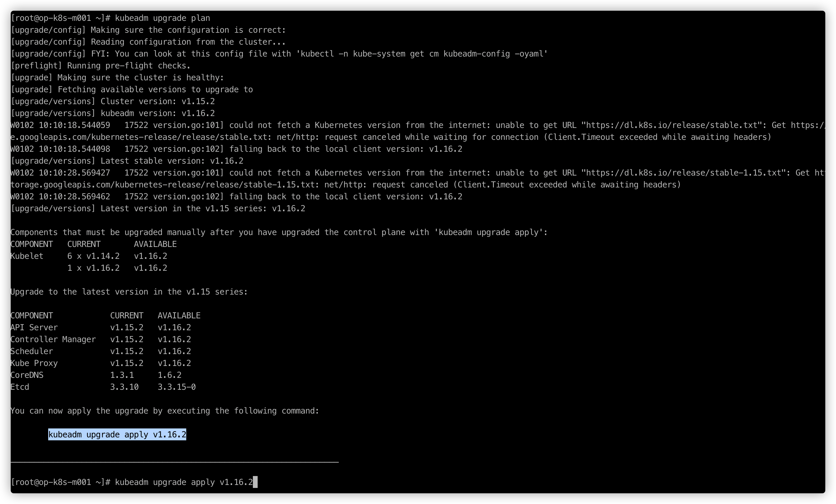Click the line starting 'torage.googleapis.com/kubernetes-release/release/stable-1.15.txt'
The width and height of the screenshot is (836, 504).
point(346,184)
